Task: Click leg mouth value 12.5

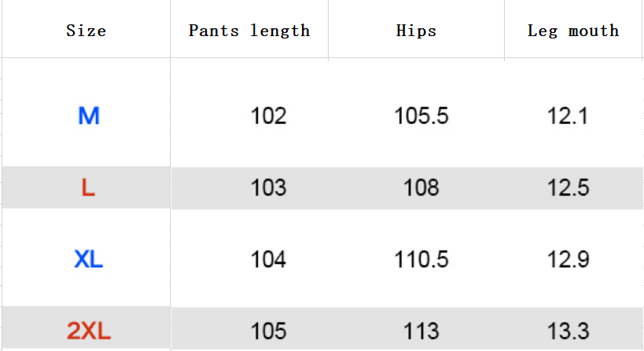Action: click(x=568, y=188)
